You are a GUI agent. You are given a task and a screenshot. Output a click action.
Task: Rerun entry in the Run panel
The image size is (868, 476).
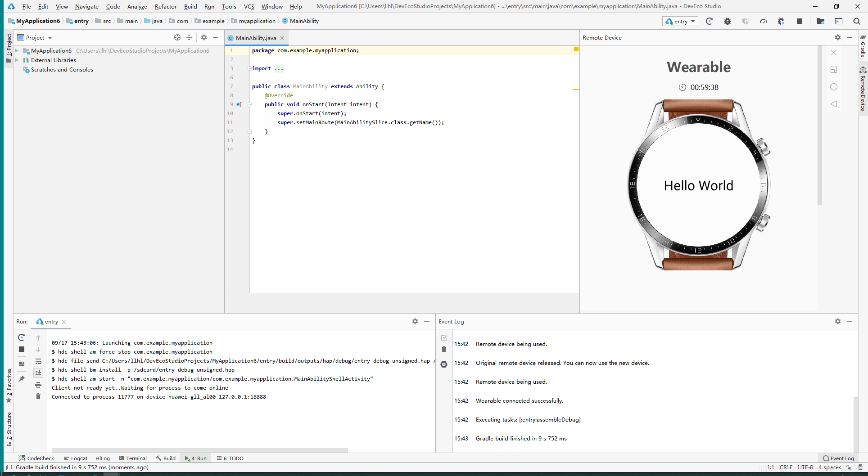(x=21, y=337)
